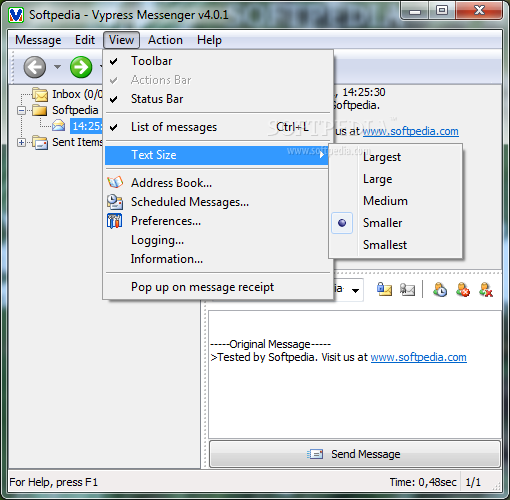Click the window resize grip in status bar
Screen dimensions: 510x500
tap(497, 487)
